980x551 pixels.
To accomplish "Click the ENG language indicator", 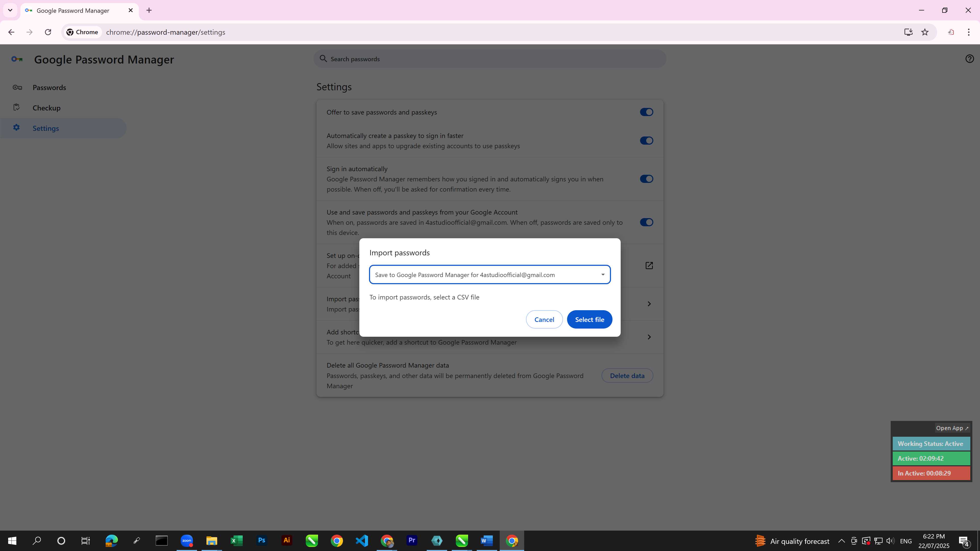I will pos(906,541).
